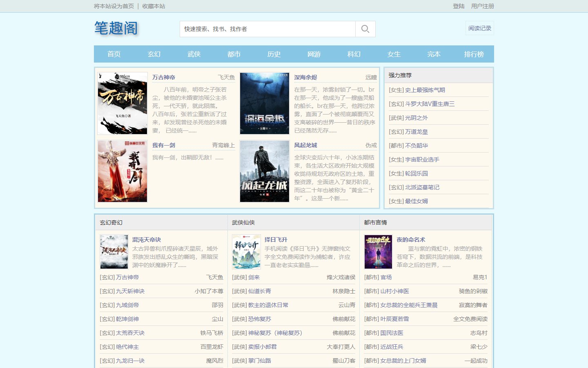Open recommended 最佳女婿

(416, 201)
